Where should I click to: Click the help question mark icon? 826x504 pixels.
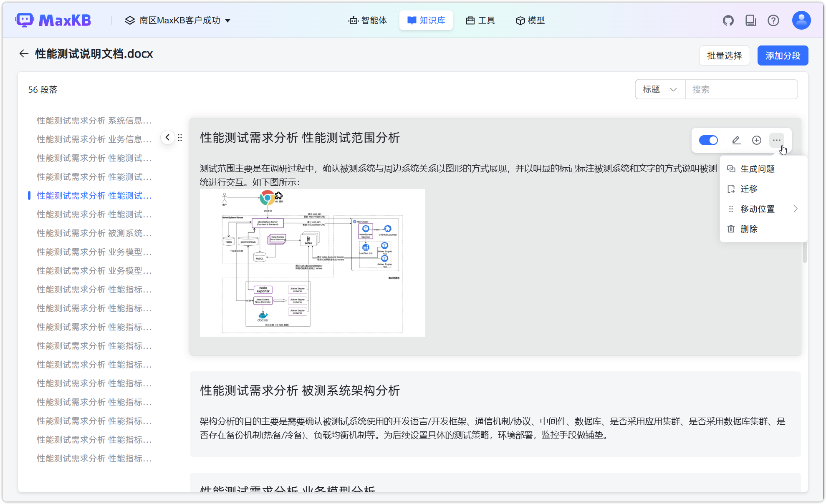point(773,20)
